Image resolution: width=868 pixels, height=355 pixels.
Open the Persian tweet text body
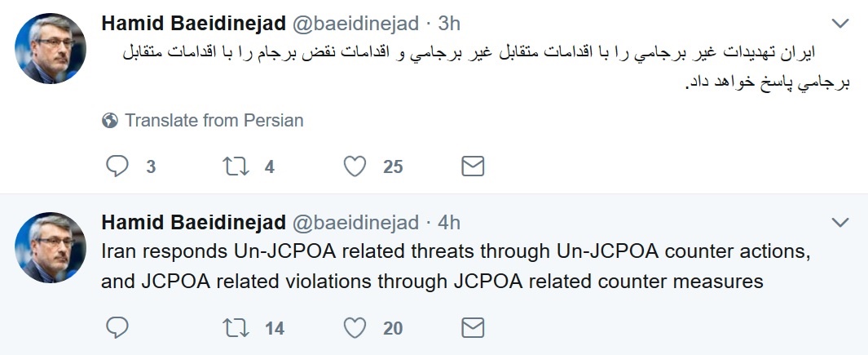[x=486, y=68]
